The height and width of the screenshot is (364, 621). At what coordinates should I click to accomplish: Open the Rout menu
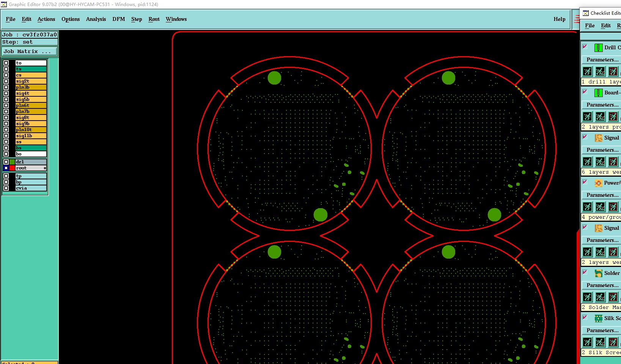(154, 19)
